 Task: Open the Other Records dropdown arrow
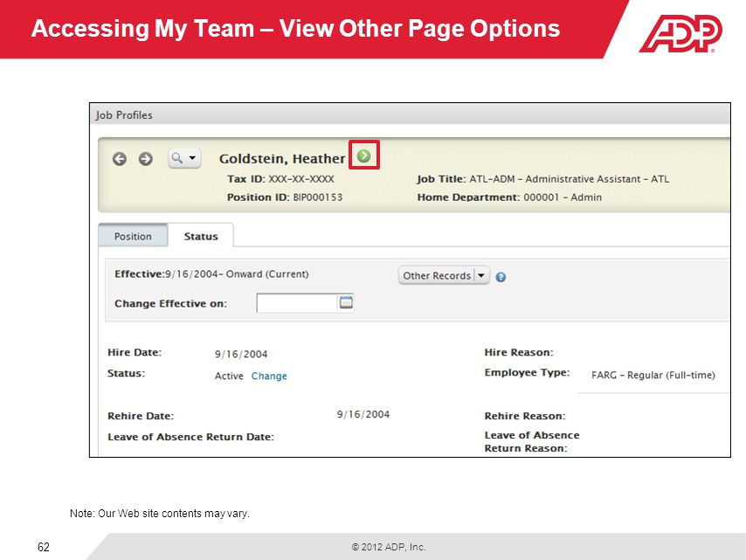pos(479,275)
